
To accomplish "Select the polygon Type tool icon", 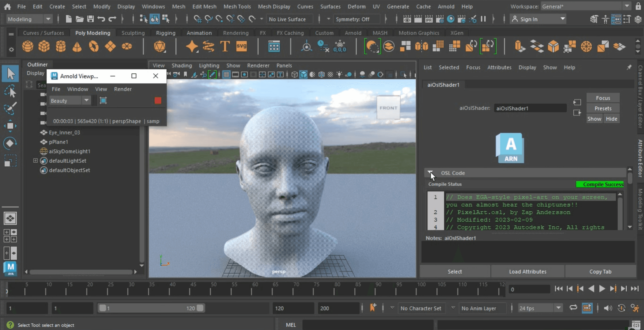I will (225, 46).
